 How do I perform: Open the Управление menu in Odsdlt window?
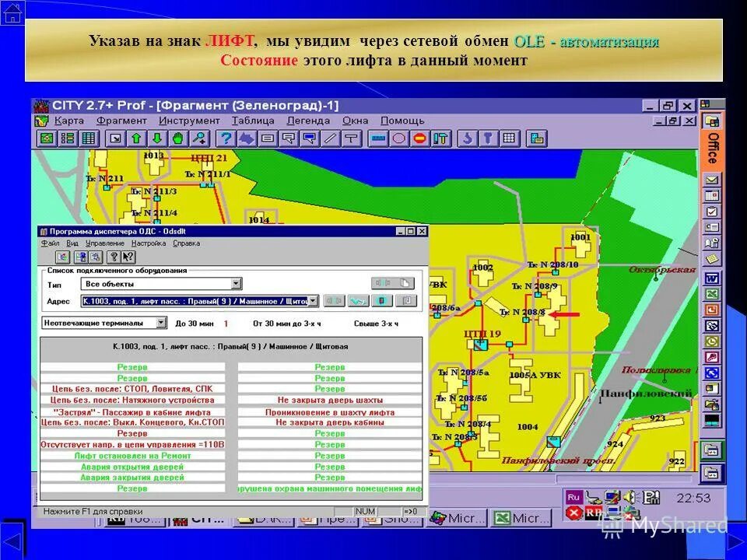coord(105,243)
